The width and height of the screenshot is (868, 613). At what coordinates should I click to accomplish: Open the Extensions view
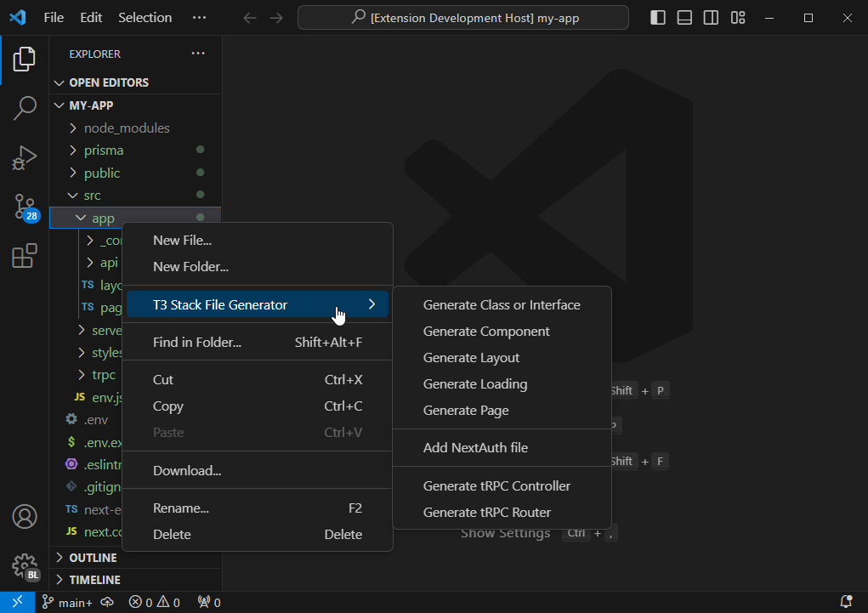coord(25,256)
